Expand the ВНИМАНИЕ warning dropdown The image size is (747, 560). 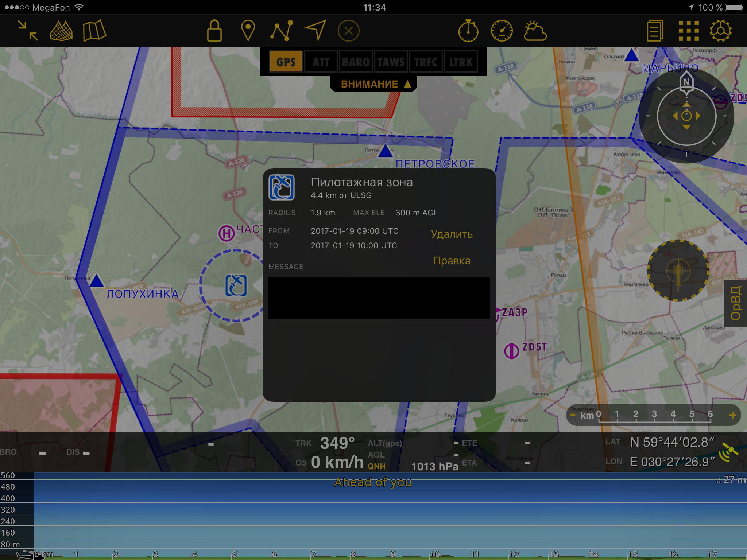[375, 84]
